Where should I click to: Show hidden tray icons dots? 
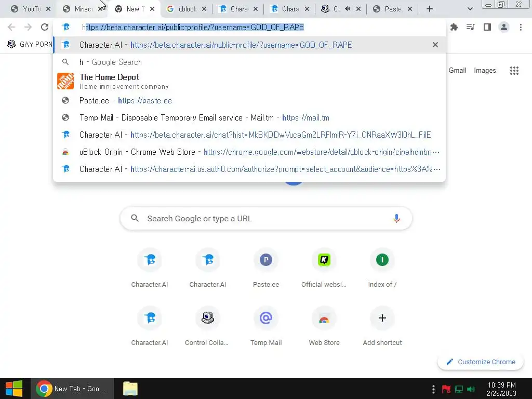click(433, 389)
